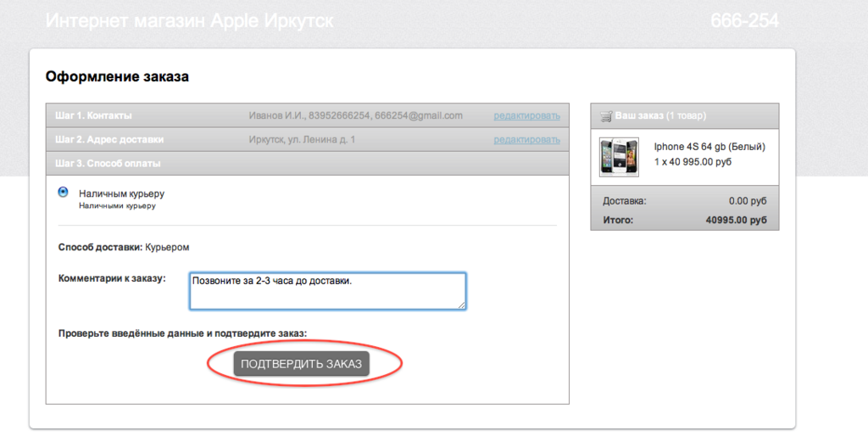Focus the order comments text area

[327, 291]
